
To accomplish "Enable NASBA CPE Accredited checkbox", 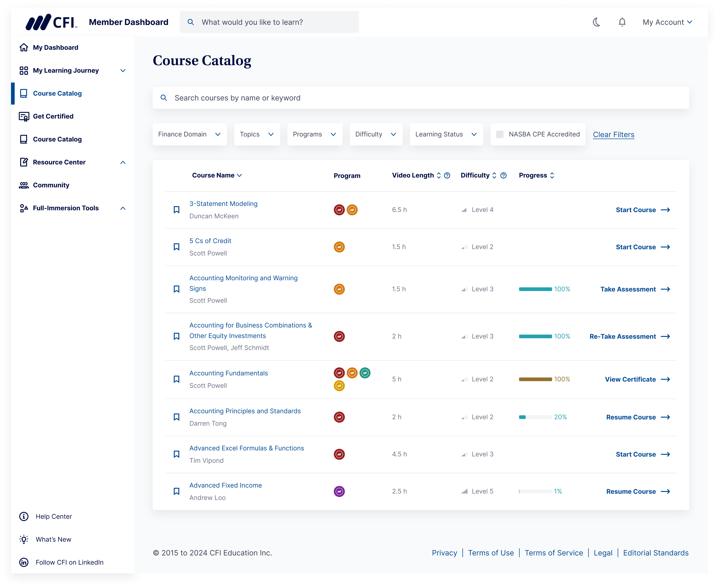I will point(500,134).
